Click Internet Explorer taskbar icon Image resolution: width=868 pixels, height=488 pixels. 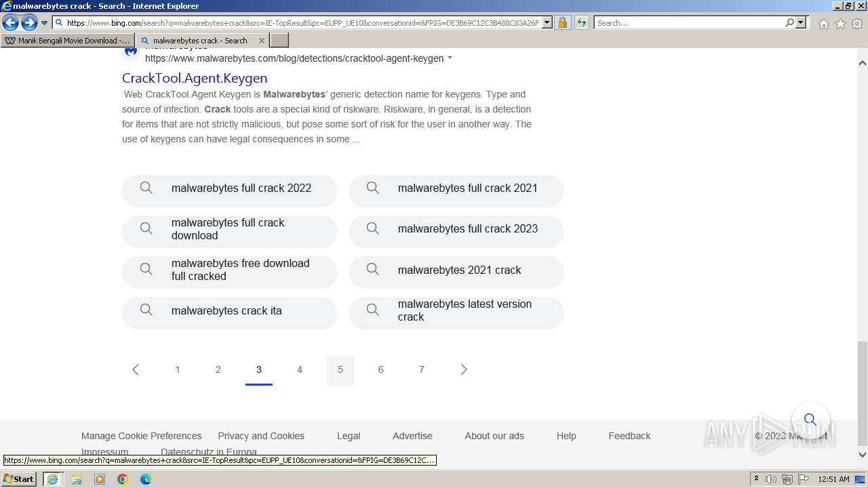[53, 479]
